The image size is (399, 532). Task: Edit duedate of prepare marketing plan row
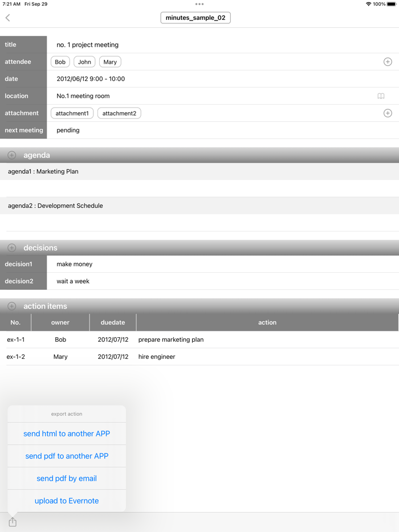tap(113, 339)
